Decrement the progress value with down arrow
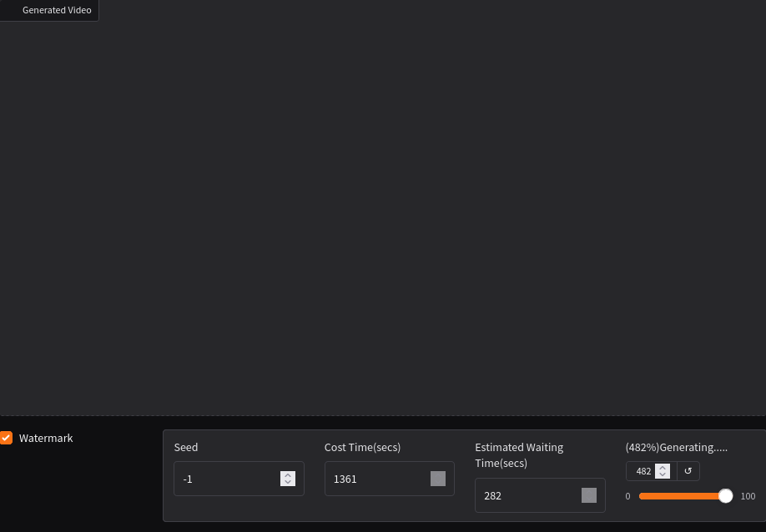The width and height of the screenshot is (766, 532). [x=663, y=474]
